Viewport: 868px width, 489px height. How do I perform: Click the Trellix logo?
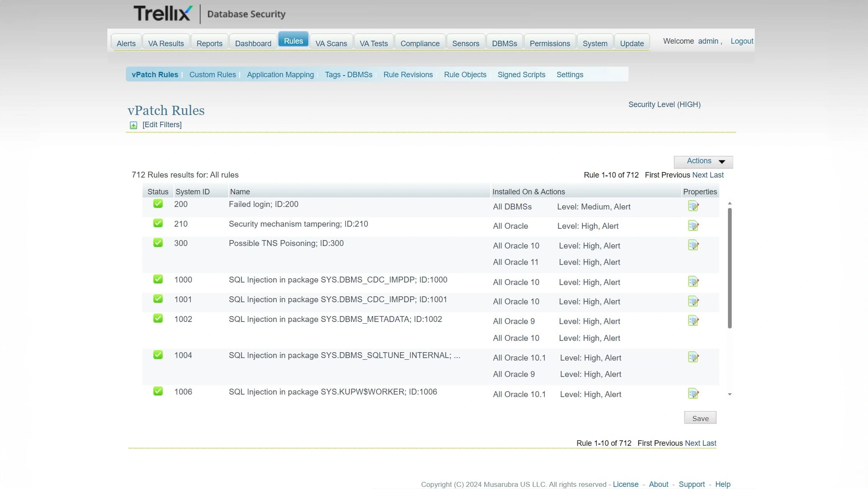click(x=163, y=13)
